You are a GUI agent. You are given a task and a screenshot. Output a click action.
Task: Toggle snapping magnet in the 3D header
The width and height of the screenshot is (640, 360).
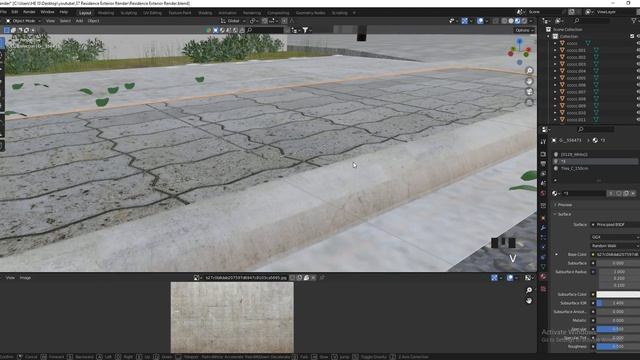click(264, 21)
